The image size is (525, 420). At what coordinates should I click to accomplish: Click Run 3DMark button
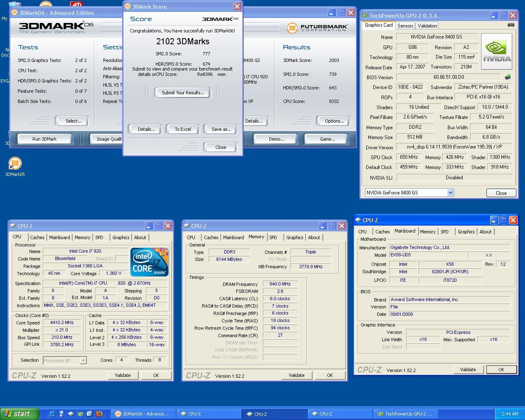pyautogui.click(x=45, y=139)
